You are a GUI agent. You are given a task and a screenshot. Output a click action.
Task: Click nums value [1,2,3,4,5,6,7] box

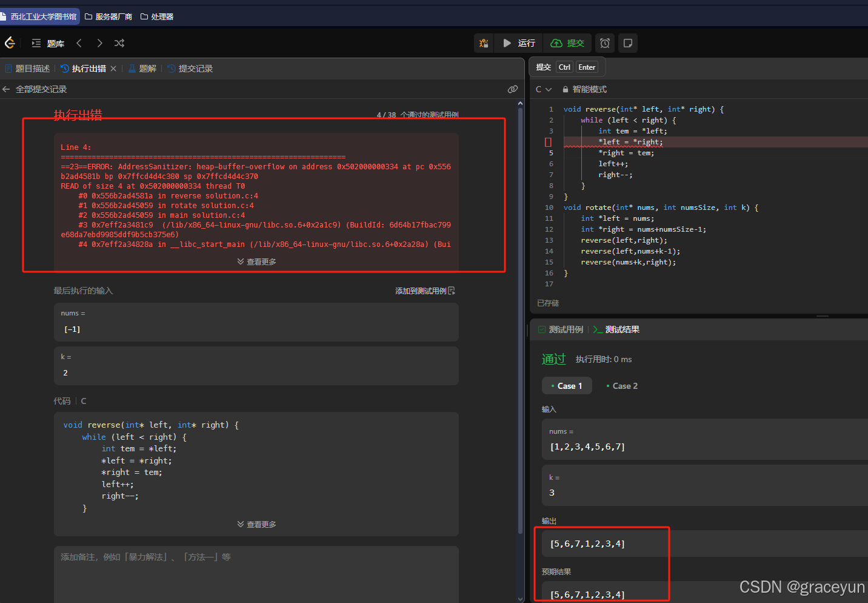point(704,439)
